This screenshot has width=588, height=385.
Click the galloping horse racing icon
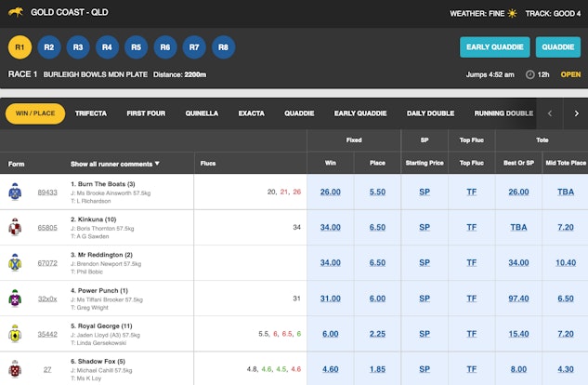(15, 13)
